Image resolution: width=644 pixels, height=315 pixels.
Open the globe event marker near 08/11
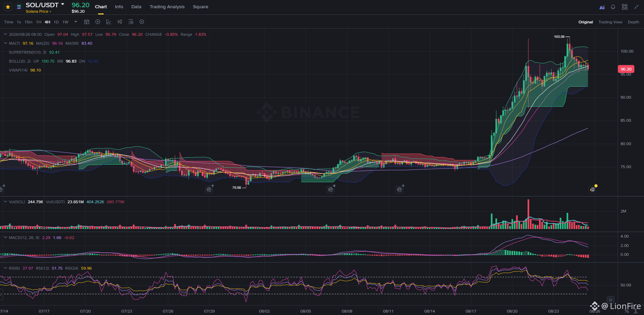pos(399,189)
